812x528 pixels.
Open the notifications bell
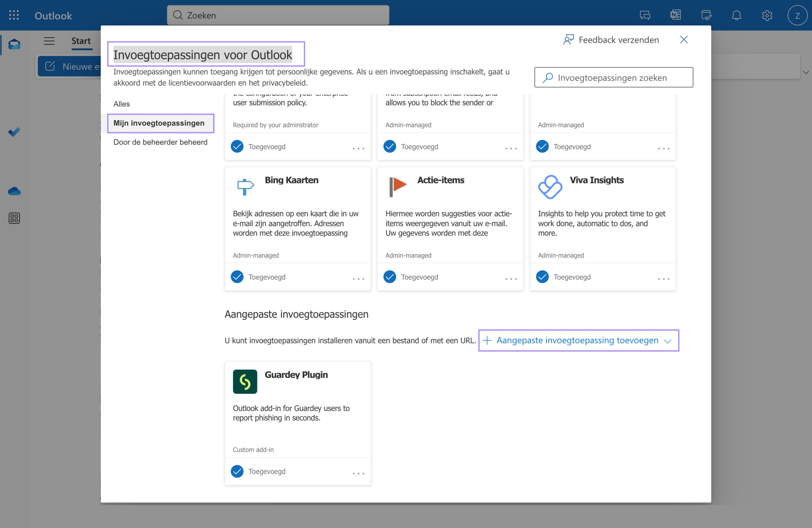[x=736, y=15]
